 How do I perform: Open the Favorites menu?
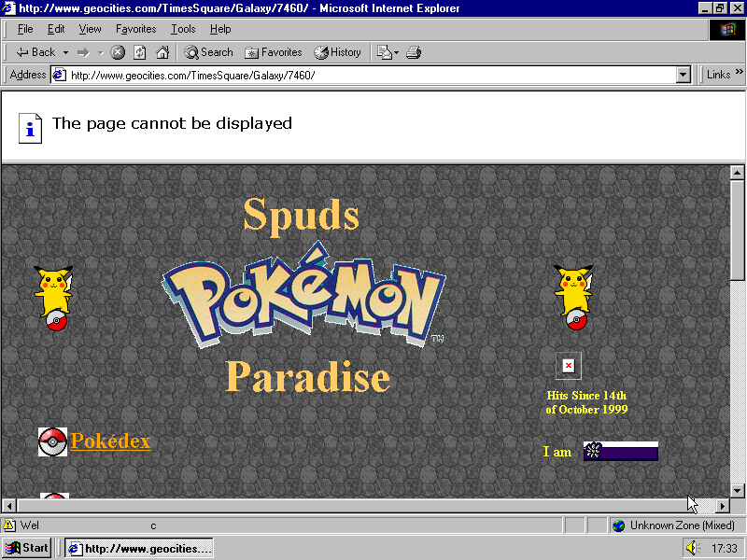135,29
